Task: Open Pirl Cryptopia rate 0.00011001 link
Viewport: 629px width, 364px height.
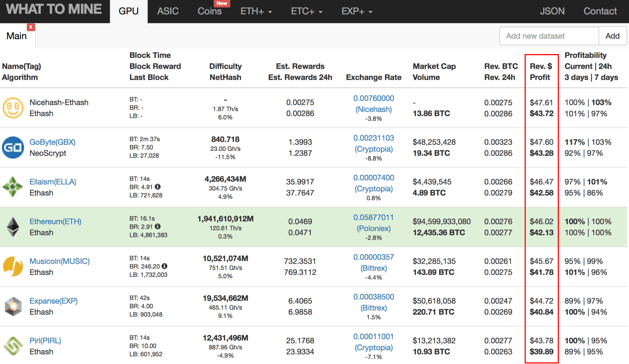Action: 374,336
